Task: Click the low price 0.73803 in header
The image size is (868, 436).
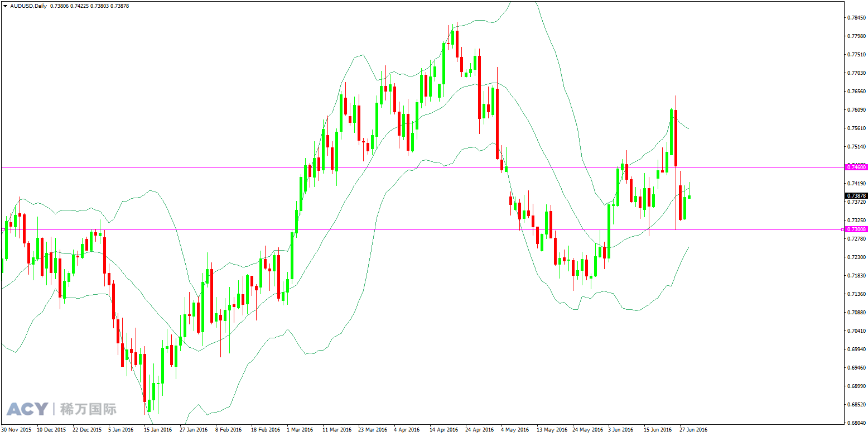Action: pos(100,6)
